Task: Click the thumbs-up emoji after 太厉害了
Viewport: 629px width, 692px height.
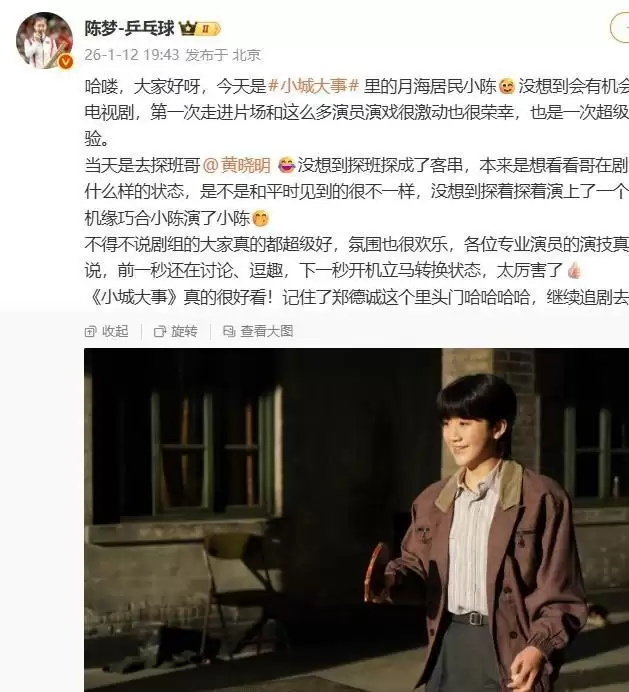Action: pos(574,271)
